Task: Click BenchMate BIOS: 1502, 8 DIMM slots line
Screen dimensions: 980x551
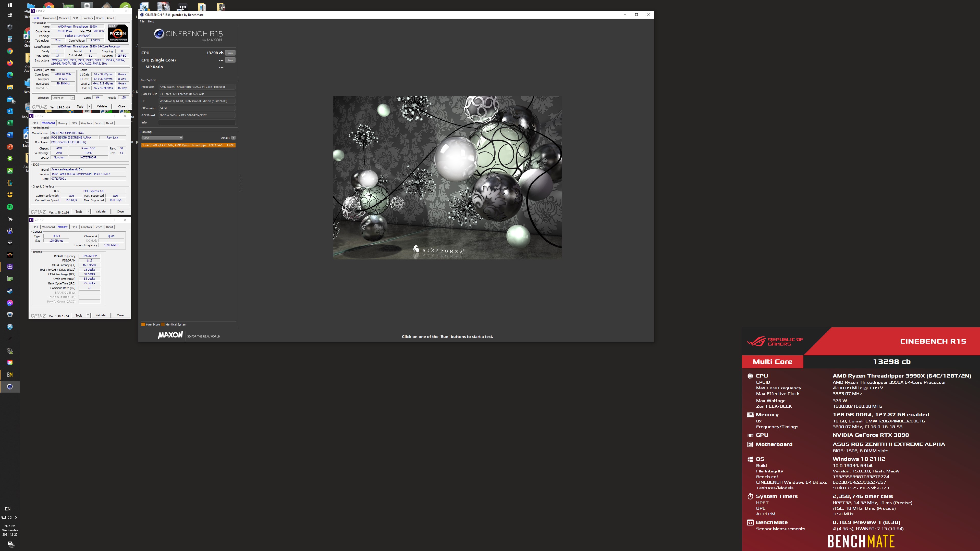Action: pos(860,450)
